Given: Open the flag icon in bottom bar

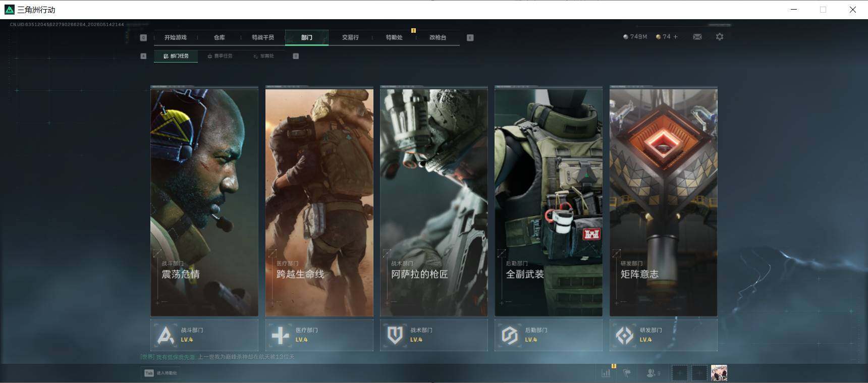Looking at the screenshot, I should tap(627, 373).
